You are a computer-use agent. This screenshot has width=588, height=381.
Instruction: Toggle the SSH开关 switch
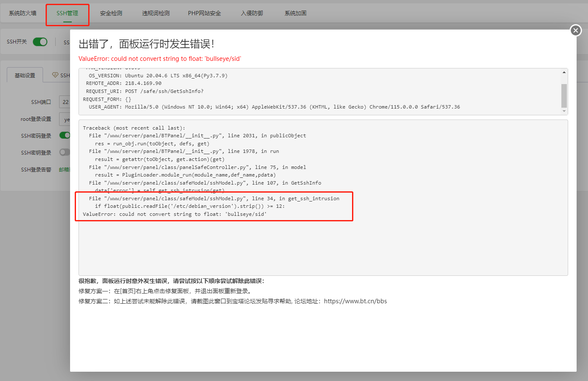pos(40,42)
